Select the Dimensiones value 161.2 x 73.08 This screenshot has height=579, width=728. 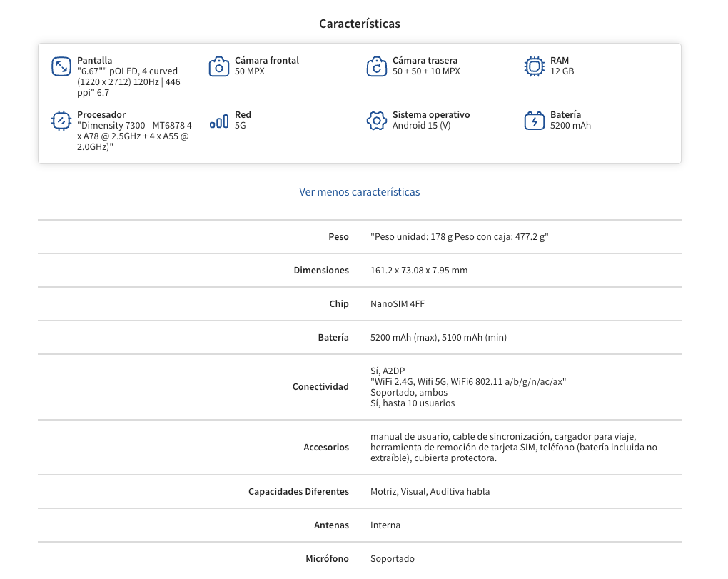pos(419,271)
